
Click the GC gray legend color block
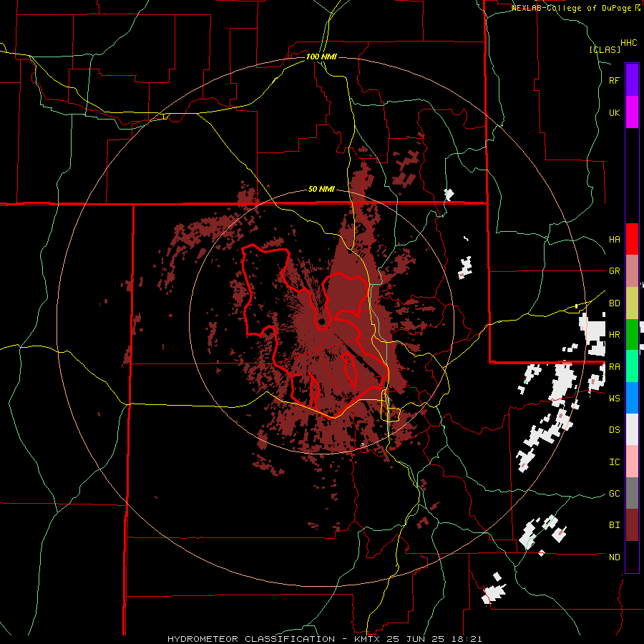[x=632, y=493]
